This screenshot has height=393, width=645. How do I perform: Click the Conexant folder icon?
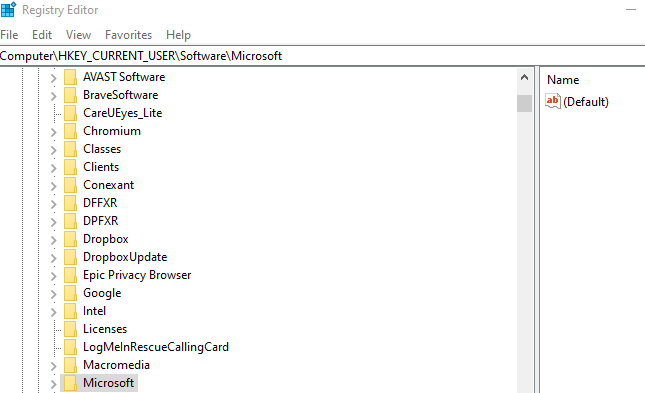tap(70, 185)
